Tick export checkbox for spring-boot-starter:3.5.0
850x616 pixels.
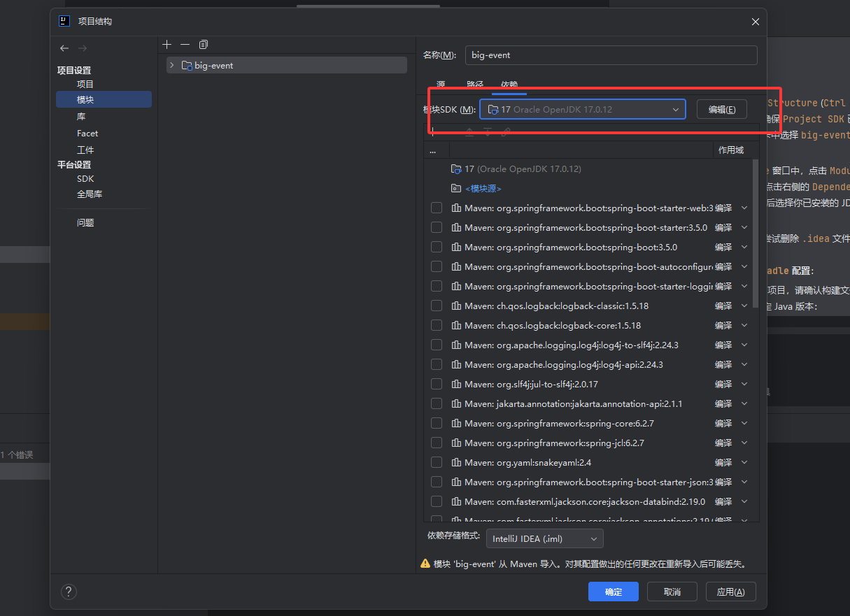[x=437, y=227]
